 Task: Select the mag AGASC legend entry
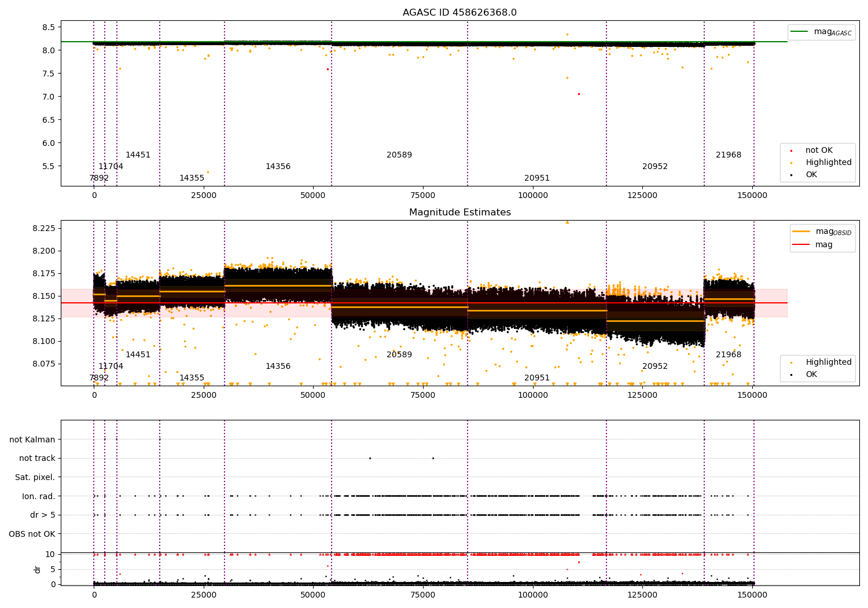click(821, 32)
